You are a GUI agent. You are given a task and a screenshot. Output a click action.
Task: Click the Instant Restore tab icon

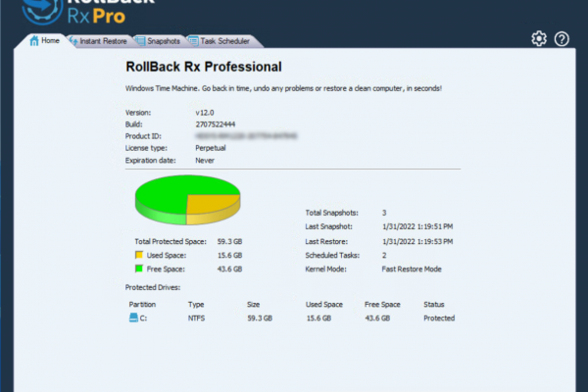click(73, 41)
